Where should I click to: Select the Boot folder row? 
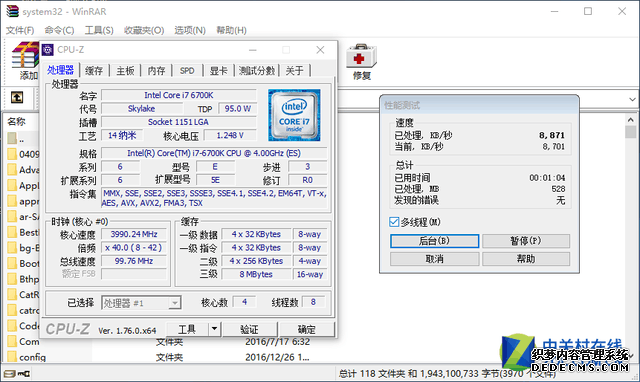[x=22, y=263]
